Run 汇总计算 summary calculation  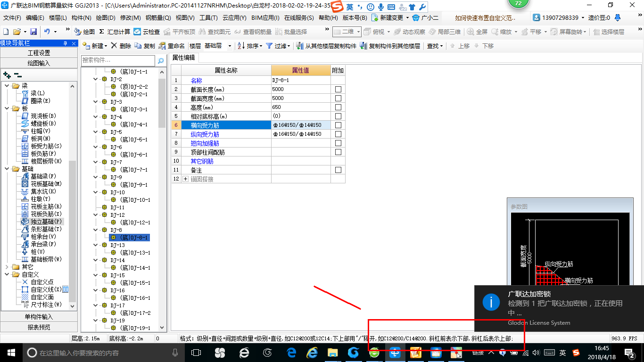coord(115,32)
